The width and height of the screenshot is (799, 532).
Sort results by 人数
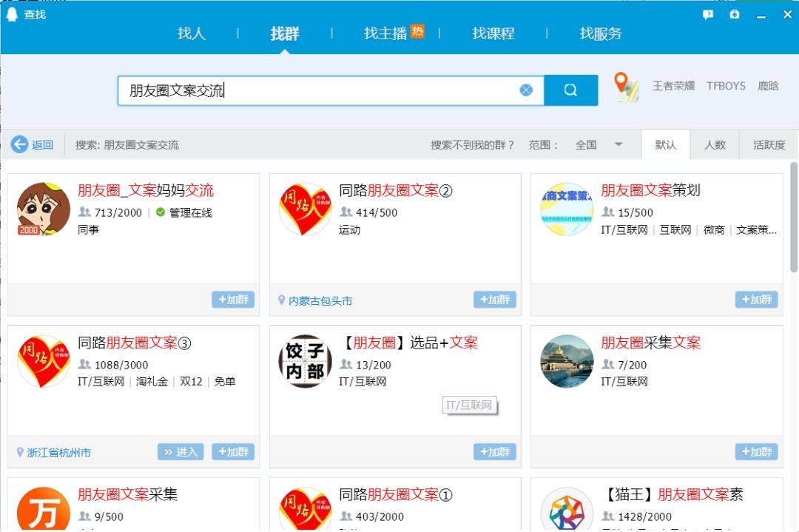[715, 145]
